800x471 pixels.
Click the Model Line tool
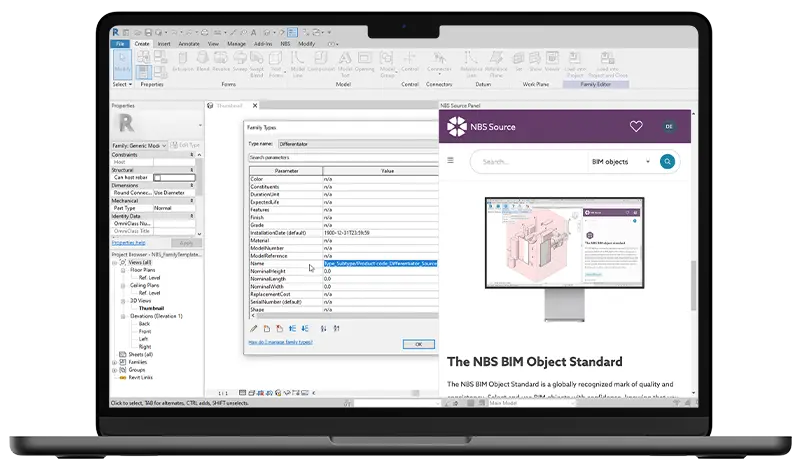click(x=297, y=64)
